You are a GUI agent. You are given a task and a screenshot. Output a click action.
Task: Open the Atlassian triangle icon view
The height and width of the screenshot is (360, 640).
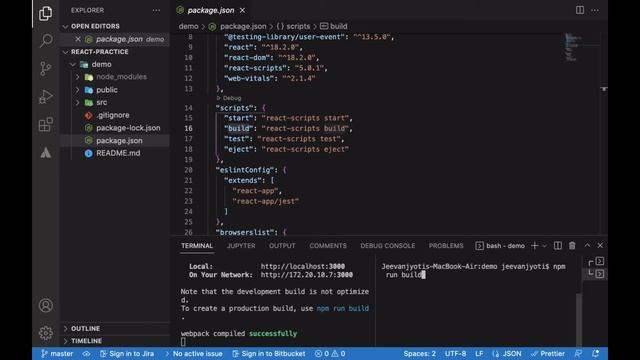[x=46, y=152]
